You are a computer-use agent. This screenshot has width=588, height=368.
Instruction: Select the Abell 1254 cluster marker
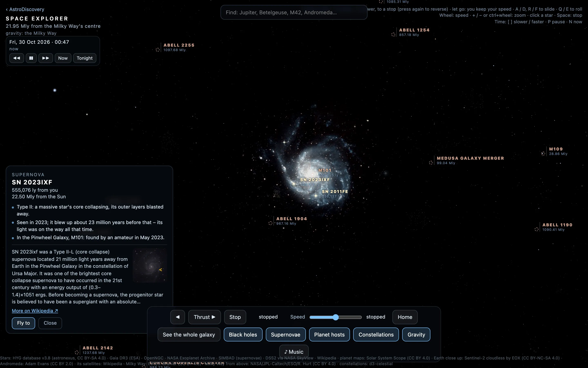tap(393, 35)
